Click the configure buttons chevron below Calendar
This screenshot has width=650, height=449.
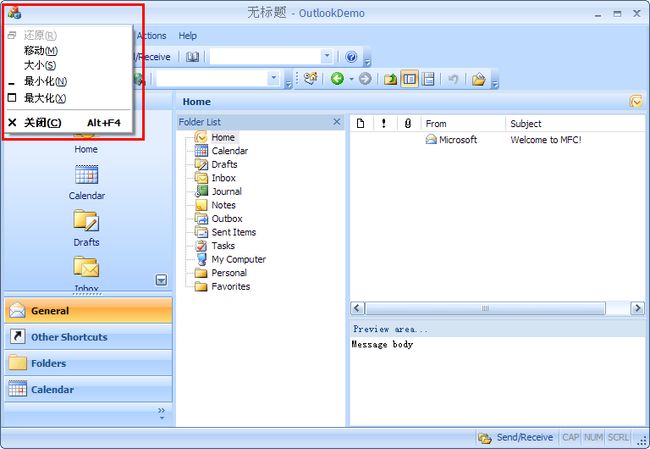pyautogui.click(x=161, y=413)
